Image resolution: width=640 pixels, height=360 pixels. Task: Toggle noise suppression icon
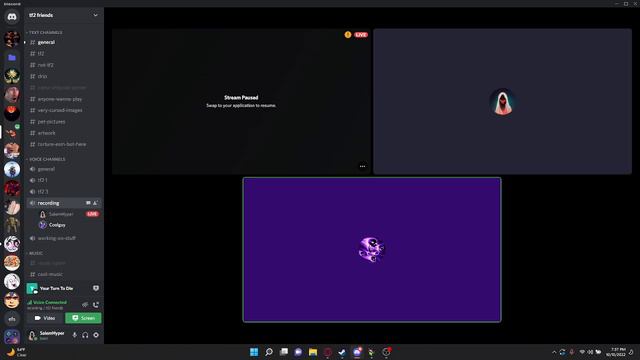(85, 304)
